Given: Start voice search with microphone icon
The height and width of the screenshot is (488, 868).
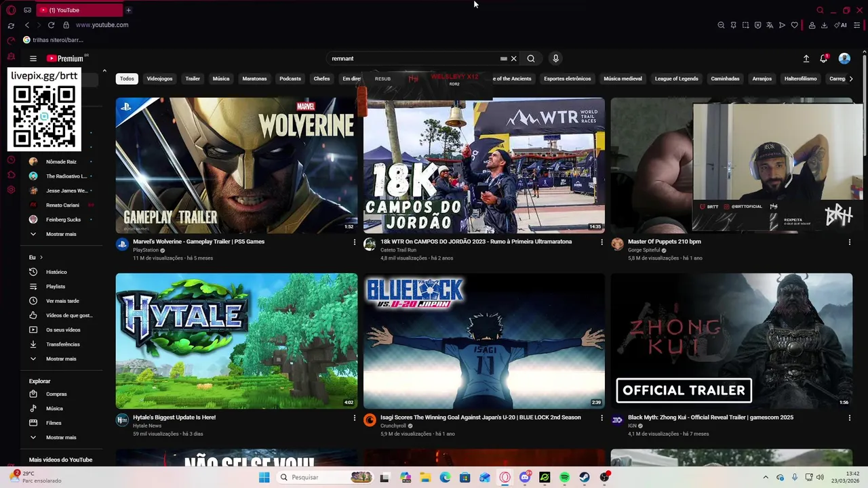Looking at the screenshot, I should [555, 59].
